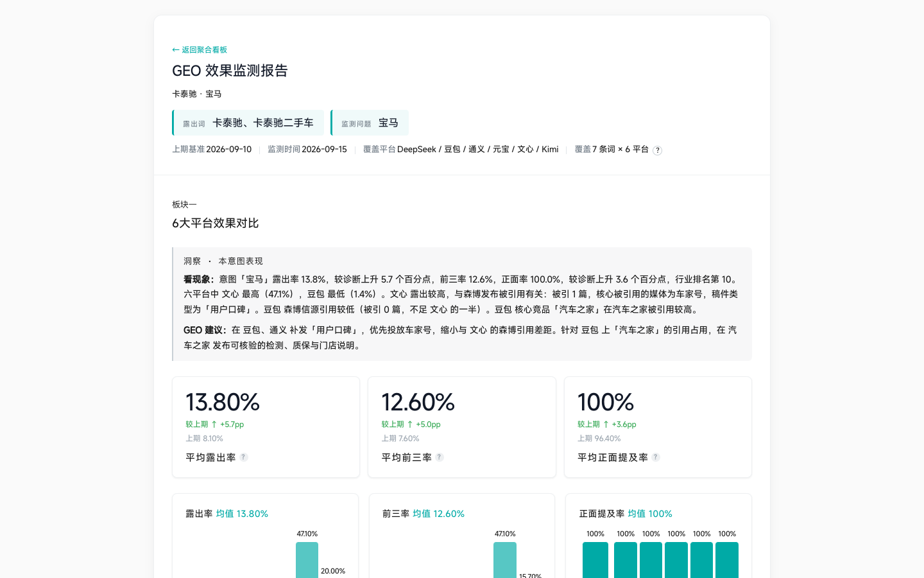The height and width of the screenshot is (578, 924).
Task: Open help icon next to 平均前三率
Action: click(x=440, y=457)
